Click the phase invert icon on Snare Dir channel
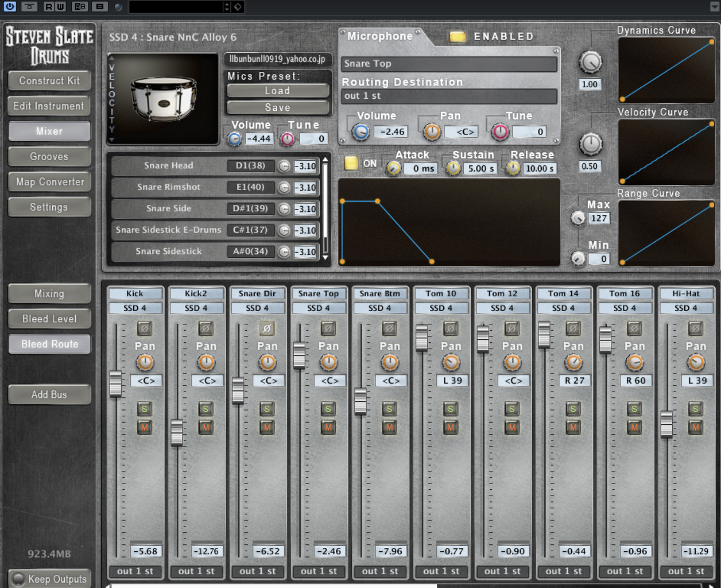Viewport: 721px width, 588px height. pos(266,328)
